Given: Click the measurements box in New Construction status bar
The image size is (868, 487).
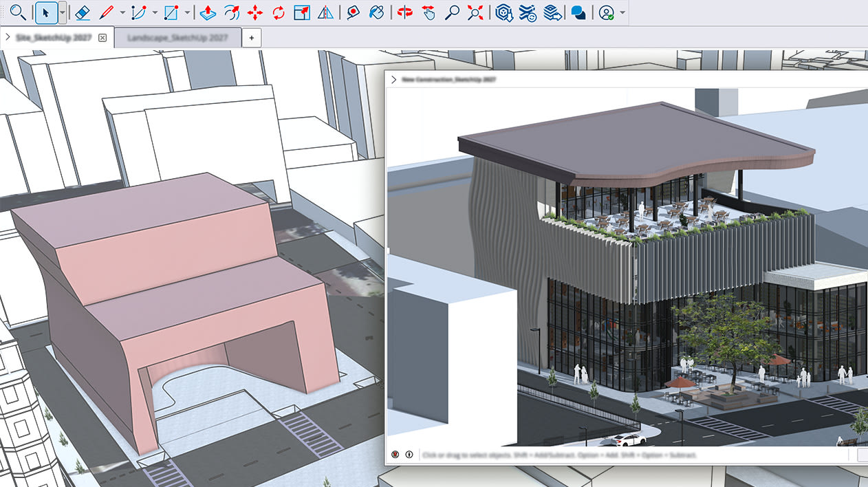Looking at the screenshot, I should tap(862, 455).
